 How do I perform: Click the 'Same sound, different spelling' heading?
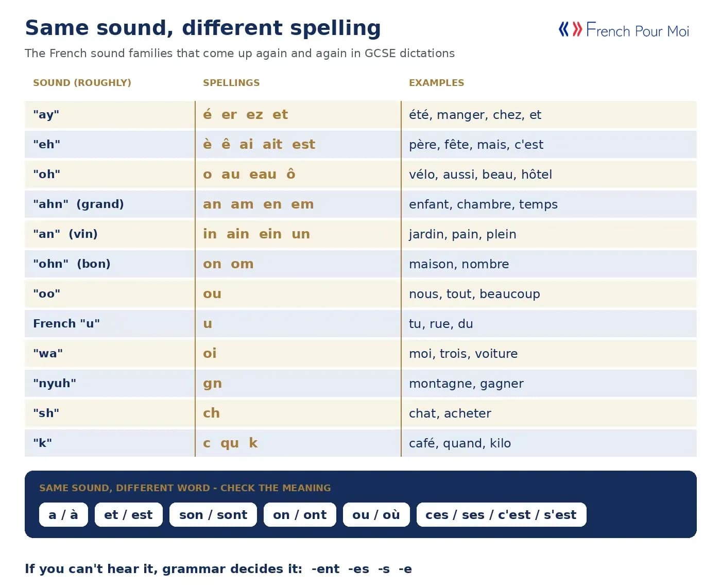pyautogui.click(x=203, y=28)
